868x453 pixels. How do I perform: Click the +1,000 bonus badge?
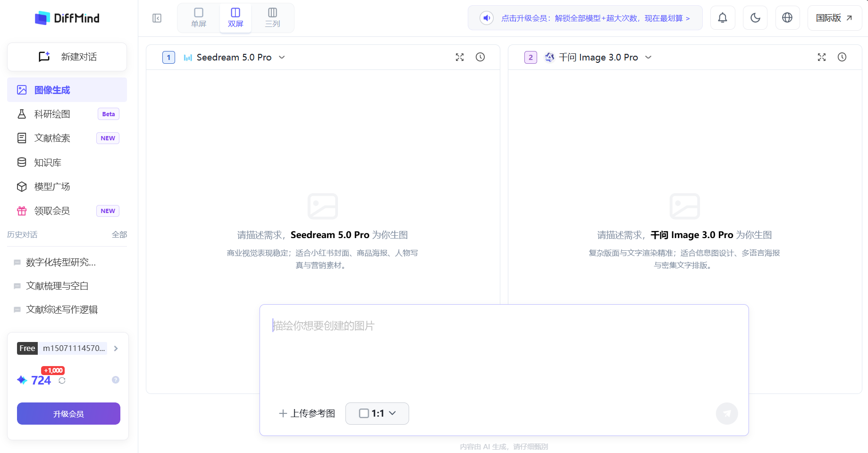pyautogui.click(x=53, y=370)
